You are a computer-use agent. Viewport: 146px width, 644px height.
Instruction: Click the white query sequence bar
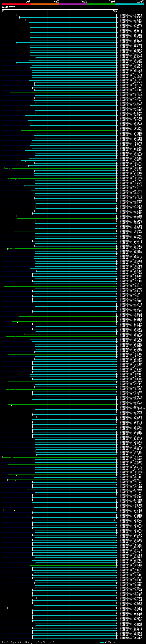(60, 9)
